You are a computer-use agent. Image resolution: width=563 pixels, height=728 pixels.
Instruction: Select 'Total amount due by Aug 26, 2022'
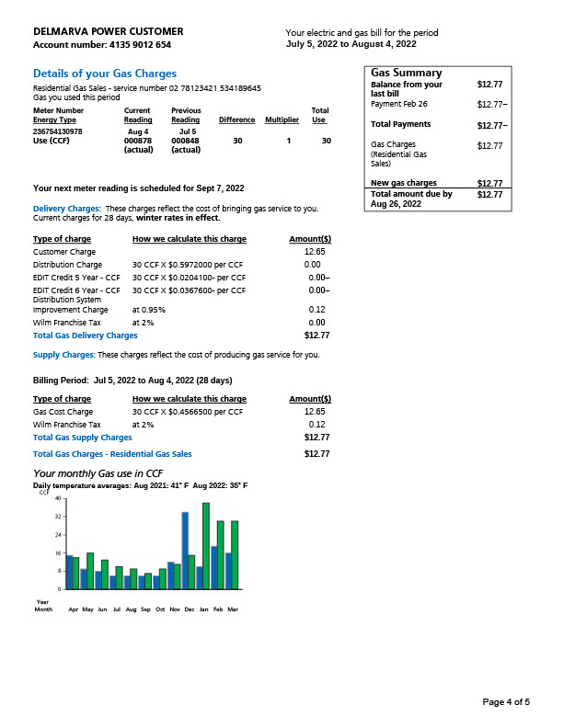click(411, 199)
